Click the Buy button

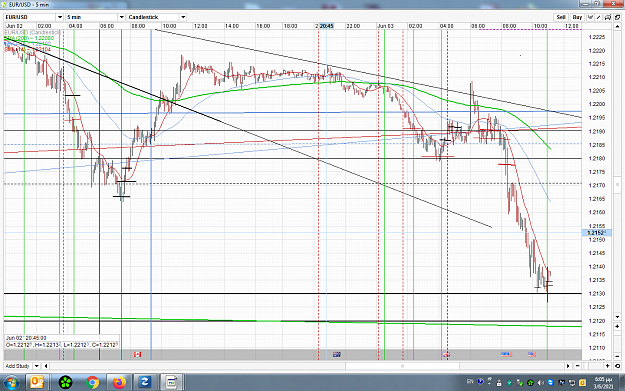pyautogui.click(x=578, y=17)
